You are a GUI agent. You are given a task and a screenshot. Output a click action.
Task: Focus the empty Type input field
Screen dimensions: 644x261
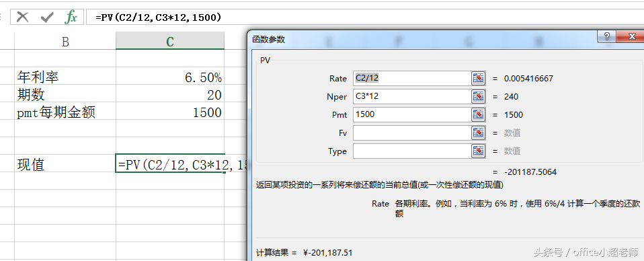coord(411,151)
